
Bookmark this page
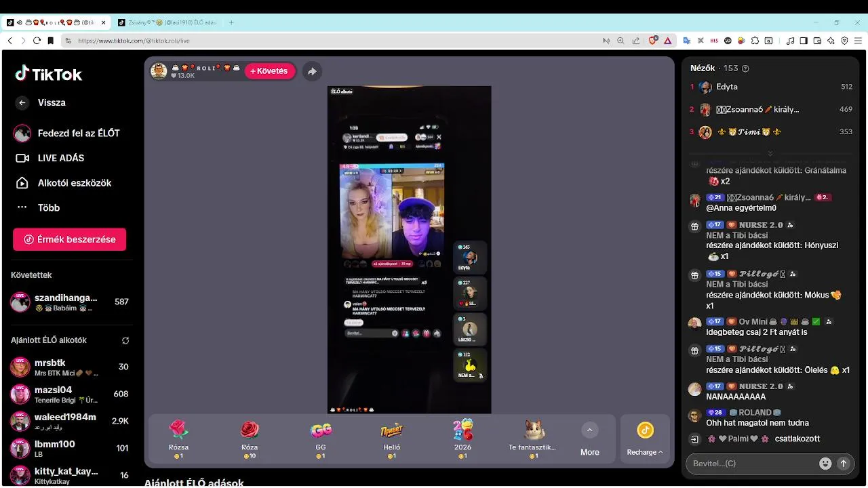[51, 41]
